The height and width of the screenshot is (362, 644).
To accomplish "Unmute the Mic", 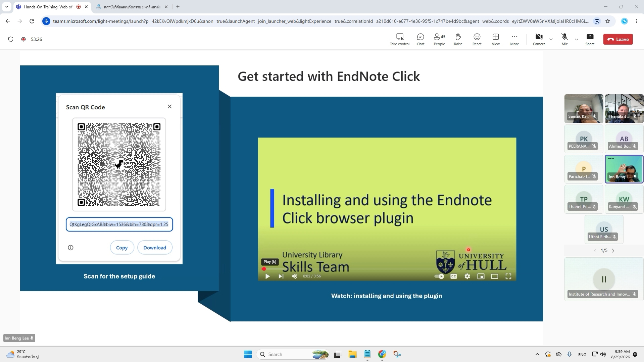I will pyautogui.click(x=564, y=39).
